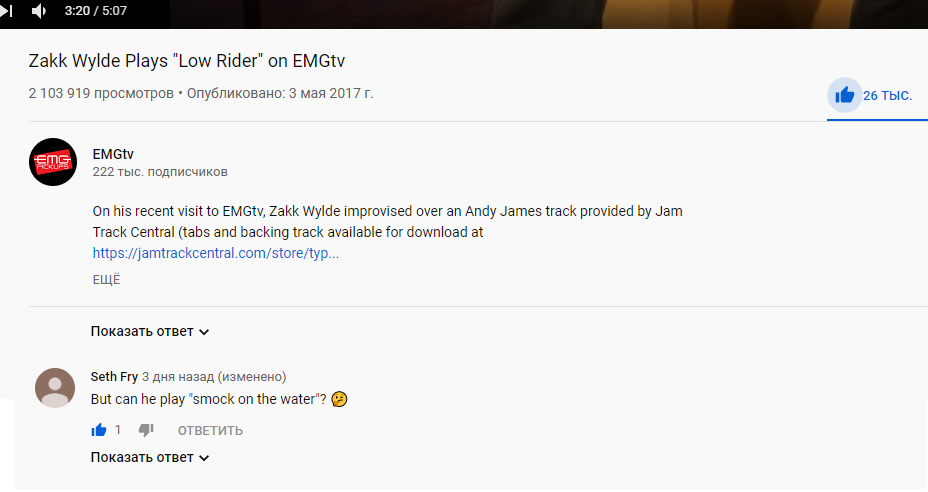928x492 pixels.
Task: Expand description with ЕЩЁ button
Action: (x=106, y=279)
